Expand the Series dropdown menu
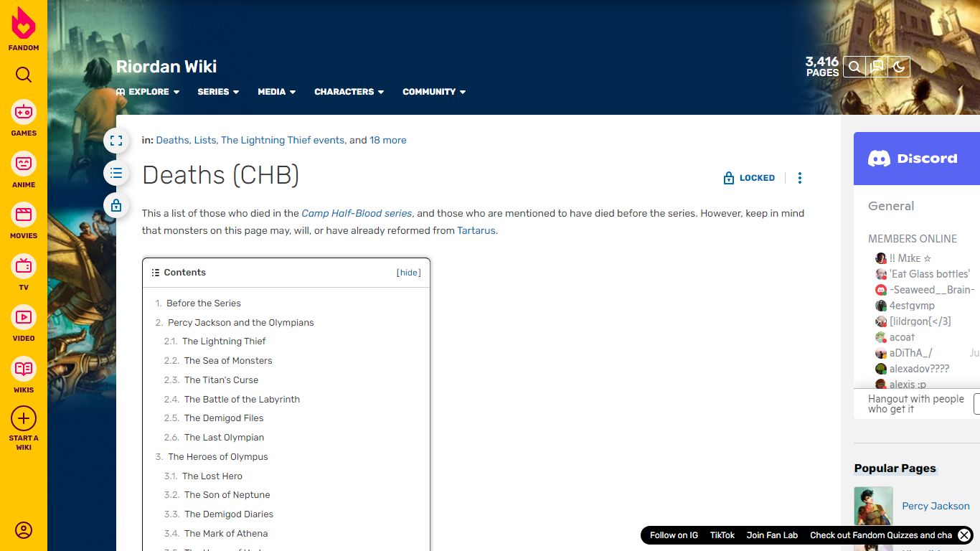 coord(219,92)
